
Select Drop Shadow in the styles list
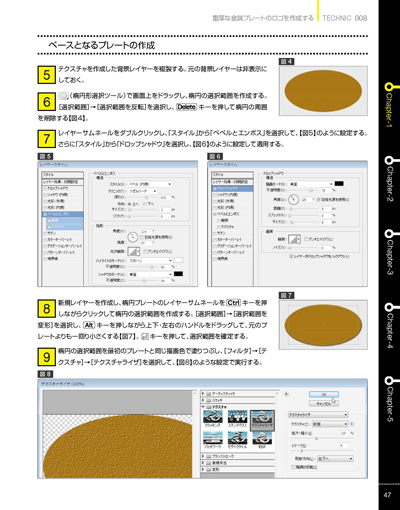pos(232,188)
